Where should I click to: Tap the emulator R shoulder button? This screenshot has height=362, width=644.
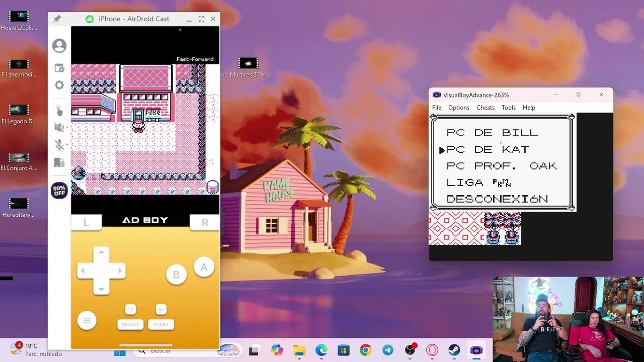tap(205, 222)
